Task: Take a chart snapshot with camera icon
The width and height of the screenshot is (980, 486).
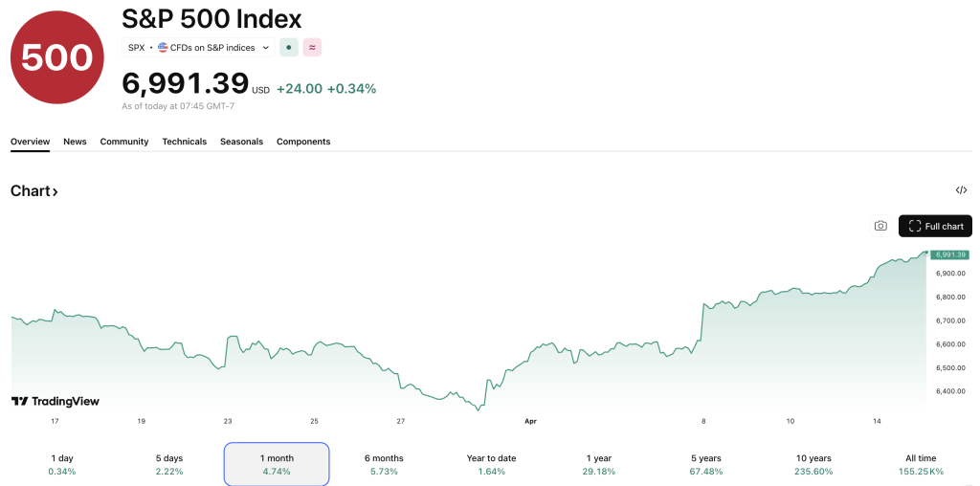Action: click(x=880, y=226)
